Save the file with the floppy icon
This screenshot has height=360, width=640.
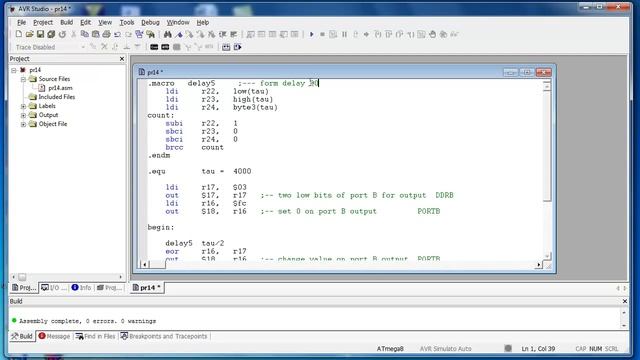(40, 35)
